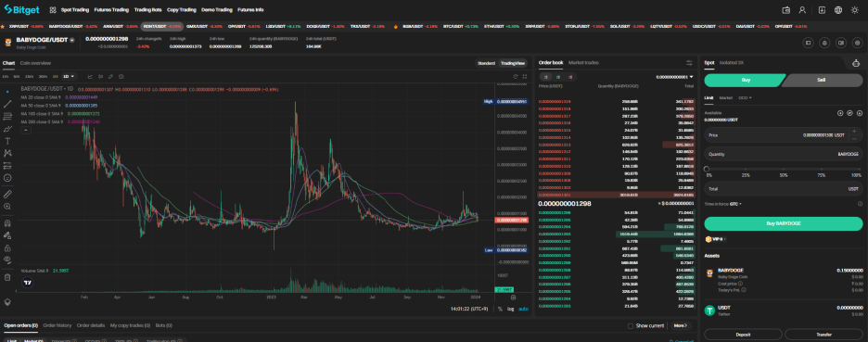Open the Time in force GTC dropdown

click(736, 204)
